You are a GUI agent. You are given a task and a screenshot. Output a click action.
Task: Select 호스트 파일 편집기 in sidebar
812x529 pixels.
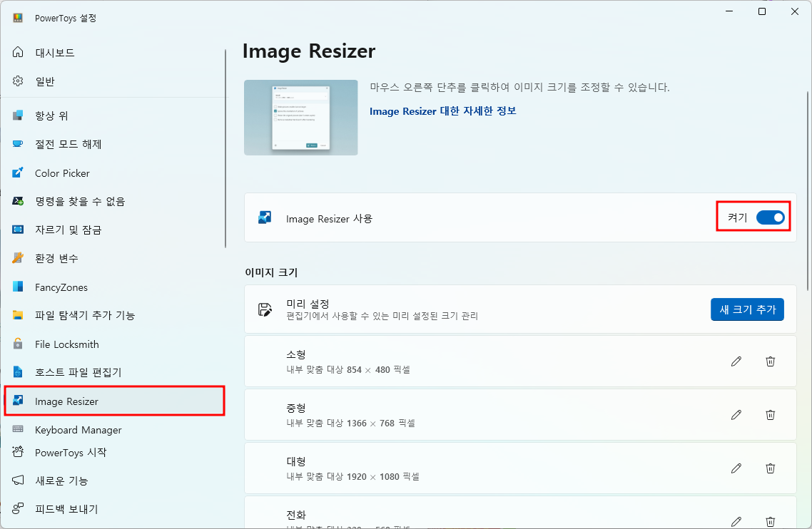coord(114,372)
